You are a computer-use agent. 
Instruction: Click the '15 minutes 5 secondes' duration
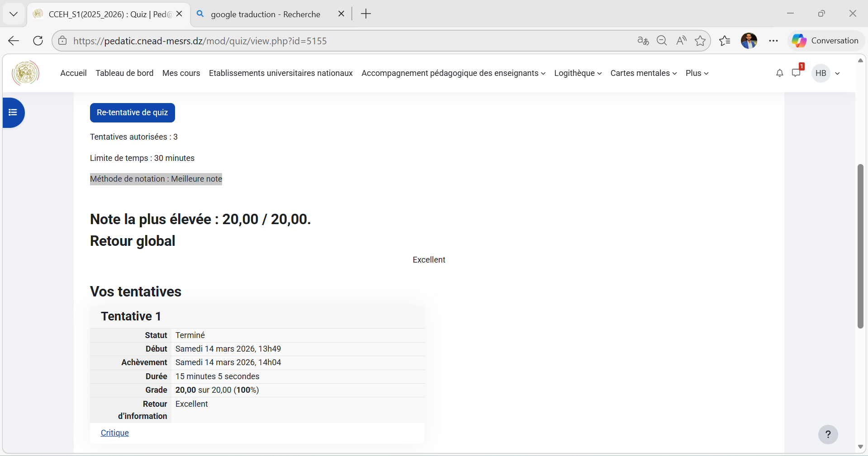tap(217, 376)
